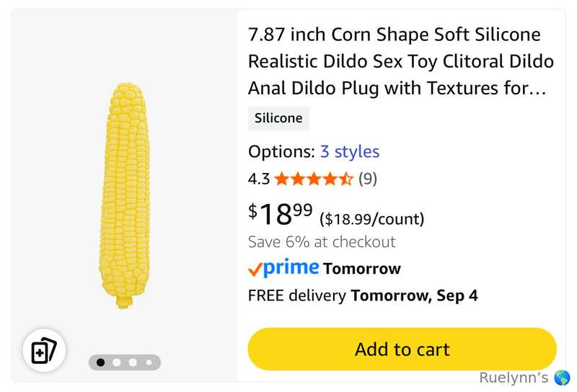Select the first image carousel dot
This screenshot has height=392, width=577.
pos(100,362)
